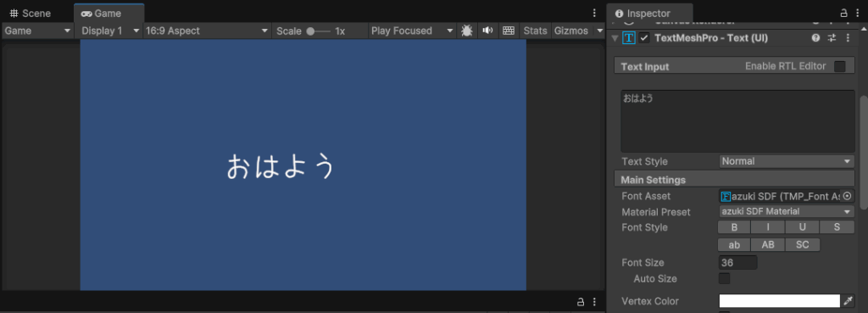Disable the TextMeshPro component checkbox
Image resolution: width=868 pixels, height=313 pixels.
pos(644,38)
